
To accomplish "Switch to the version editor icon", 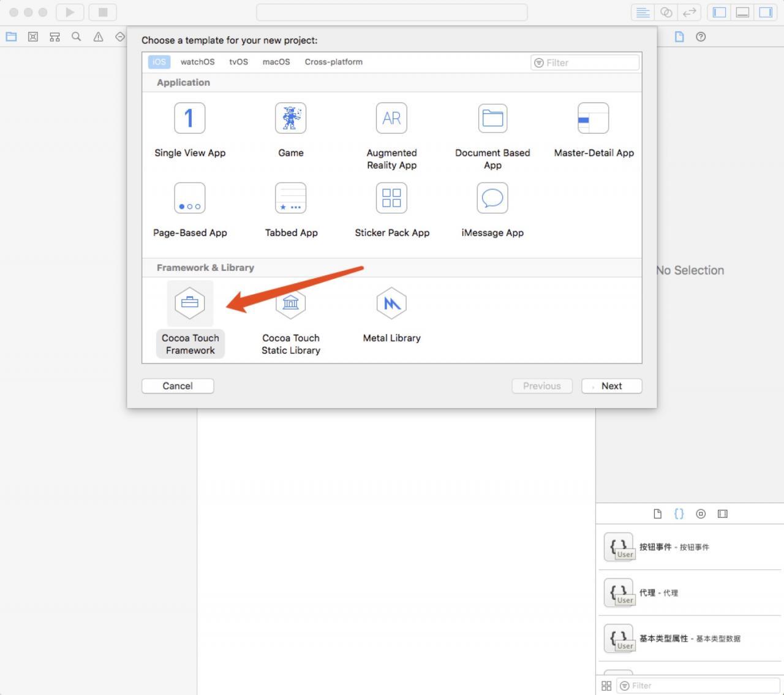I will pyautogui.click(x=690, y=12).
